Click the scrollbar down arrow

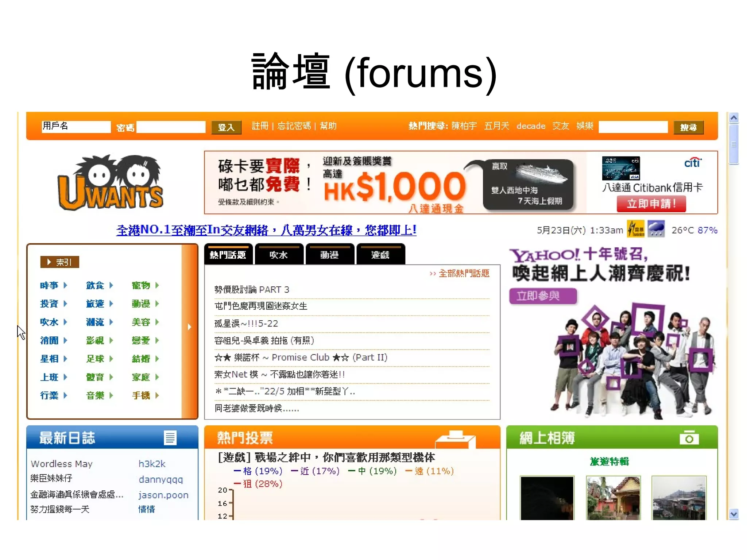pyautogui.click(x=734, y=514)
